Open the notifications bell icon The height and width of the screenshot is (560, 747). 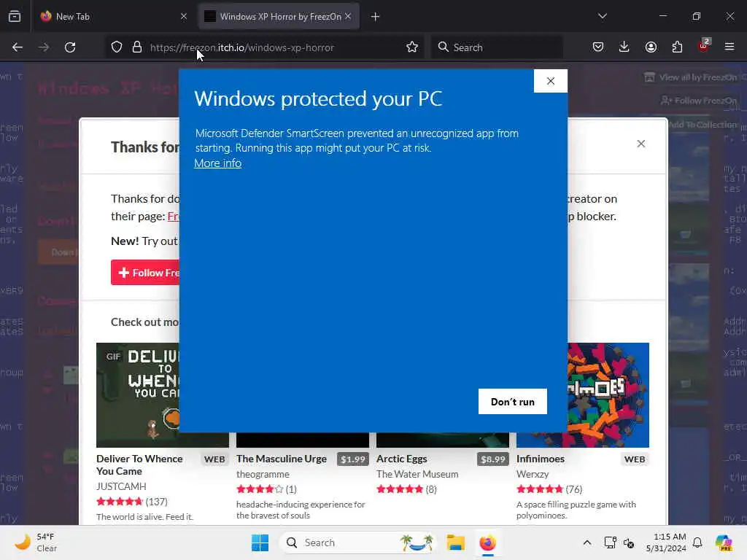(x=697, y=542)
